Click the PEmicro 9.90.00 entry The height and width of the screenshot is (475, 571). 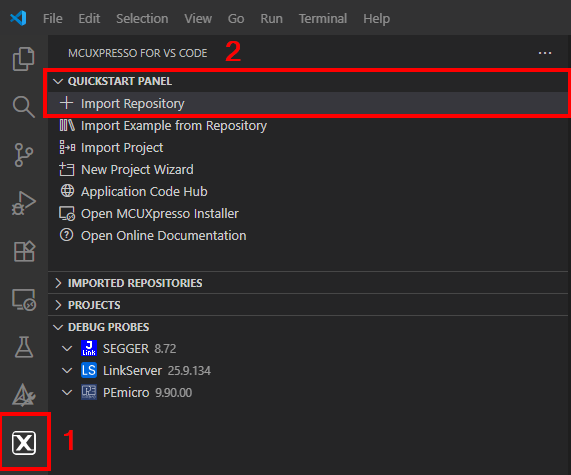[307, 392]
